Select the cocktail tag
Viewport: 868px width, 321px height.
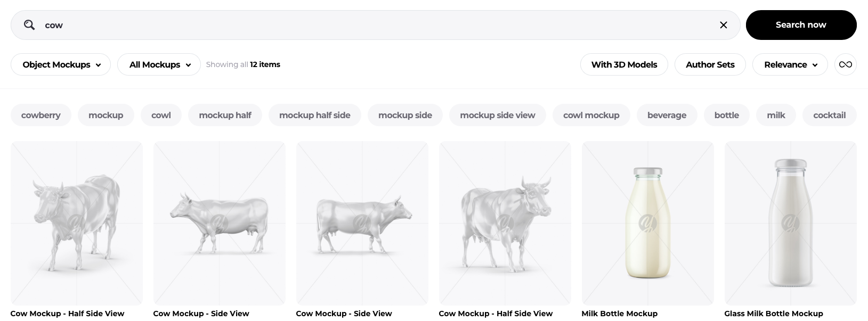click(829, 115)
